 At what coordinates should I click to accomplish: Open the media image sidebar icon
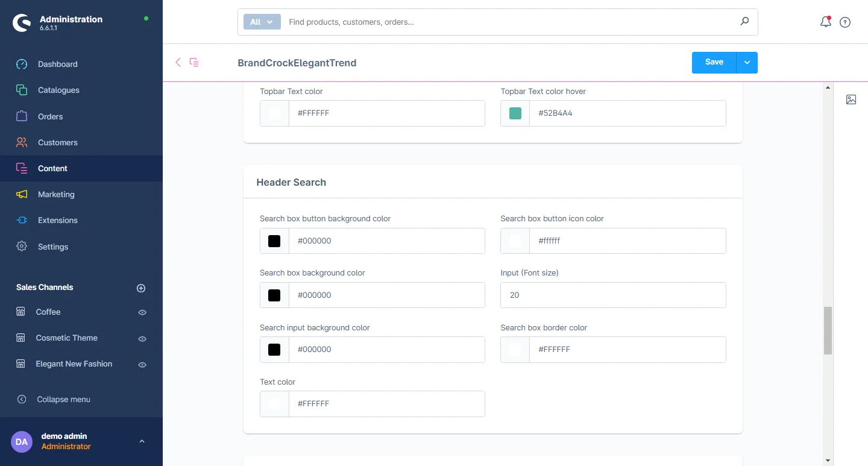tap(851, 99)
